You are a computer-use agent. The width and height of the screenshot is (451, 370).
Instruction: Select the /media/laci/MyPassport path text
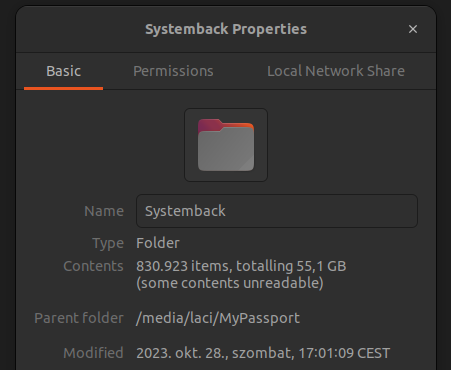point(218,318)
